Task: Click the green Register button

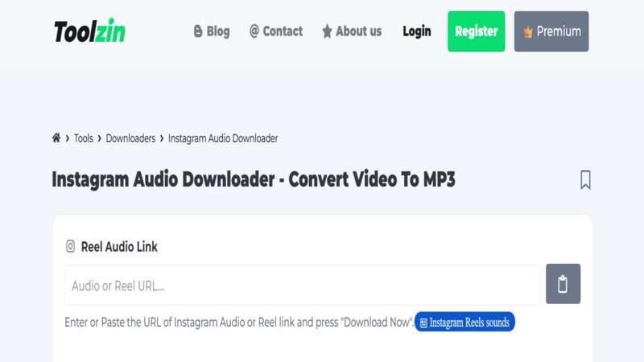Action: 476,31
